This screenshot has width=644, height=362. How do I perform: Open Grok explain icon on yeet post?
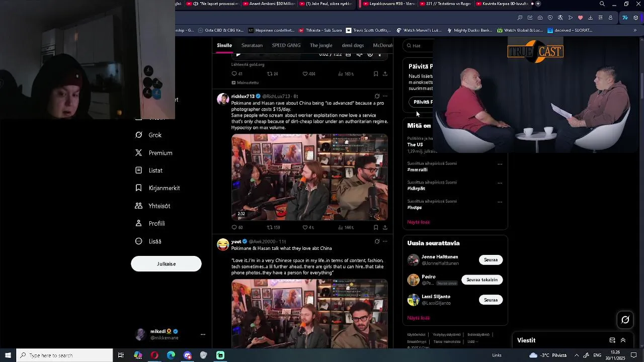click(x=377, y=241)
